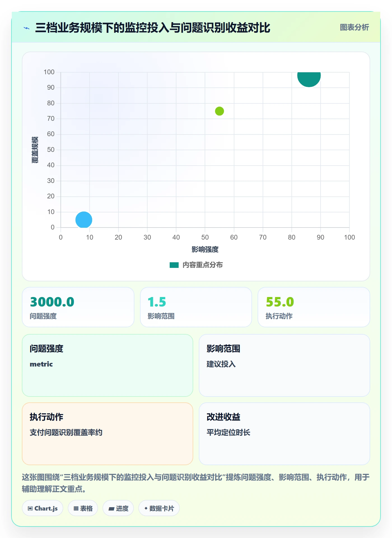The height and width of the screenshot is (538, 392).
Task: Select the 改进收益 平均定位时长 card
Action: click(x=284, y=434)
